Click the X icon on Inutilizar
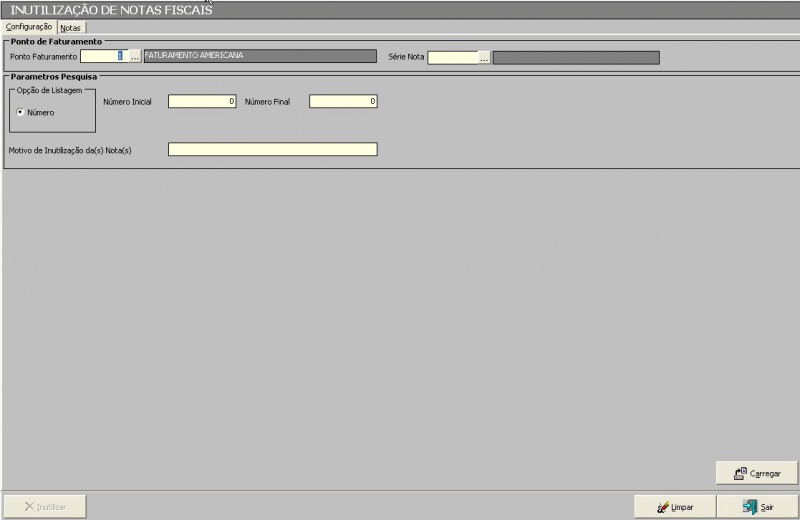800x520 pixels. [29, 507]
